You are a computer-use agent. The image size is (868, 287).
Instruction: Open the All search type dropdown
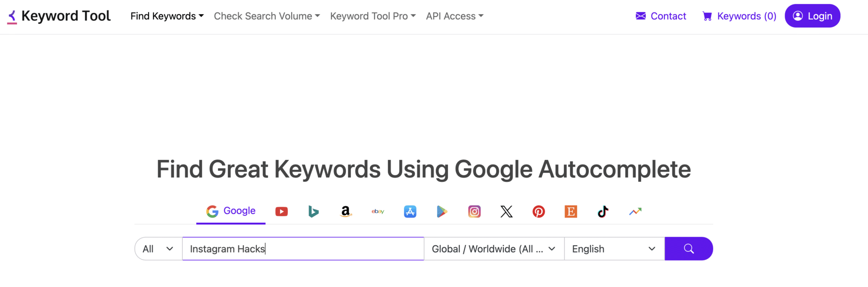[158, 249]
